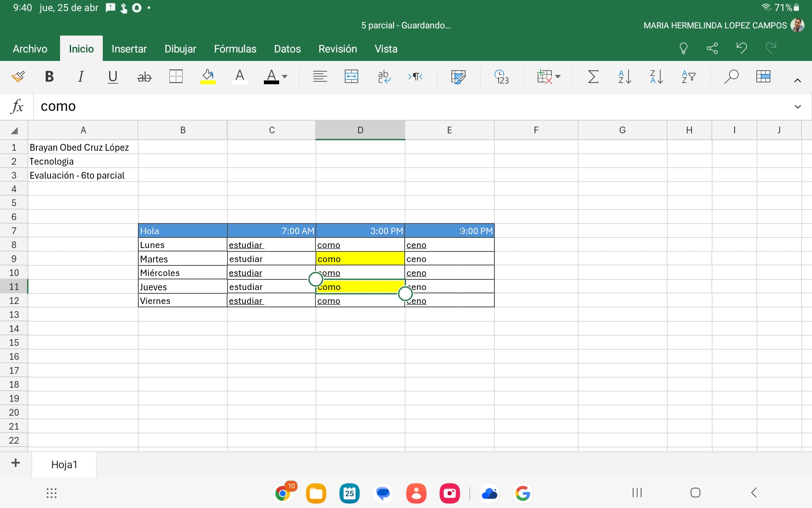Open the cell borders tool

(176, 77)
